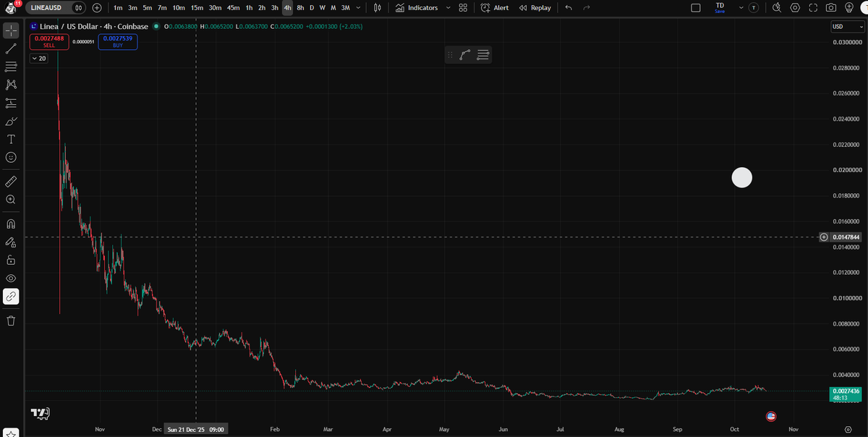Image resolution: width=868 pixels, height=437 pixels.
Task: Toggle fullscreen mode
Action: pos(813,7)
